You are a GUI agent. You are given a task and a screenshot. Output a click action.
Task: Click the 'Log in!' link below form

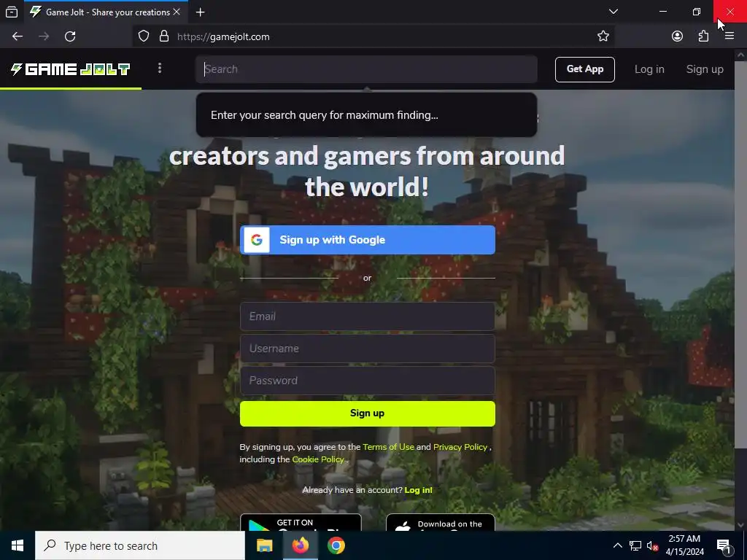(418, 490)
